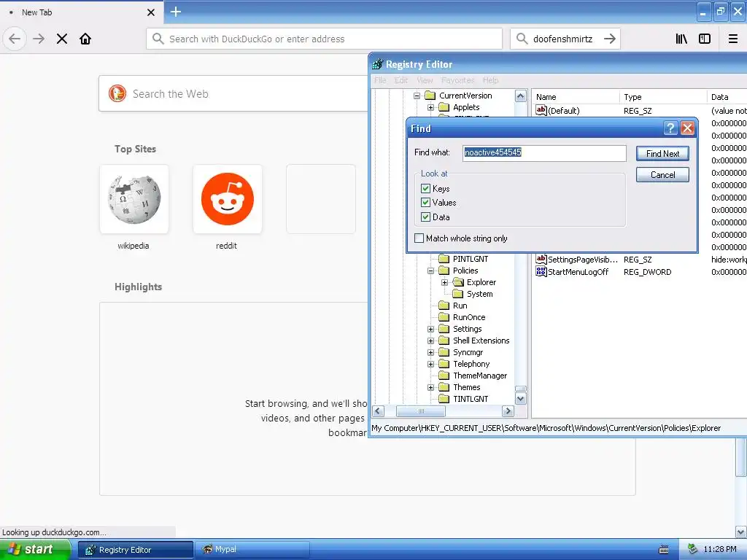
Task: Uncheck the Values checkbox
Action: (425, 203)
